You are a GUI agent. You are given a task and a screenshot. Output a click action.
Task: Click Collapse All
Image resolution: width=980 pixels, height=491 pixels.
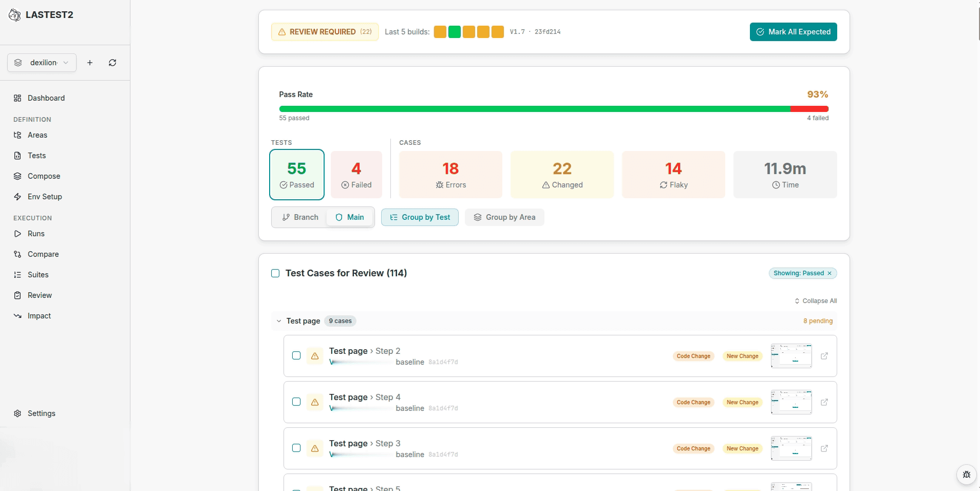[816, 301]
